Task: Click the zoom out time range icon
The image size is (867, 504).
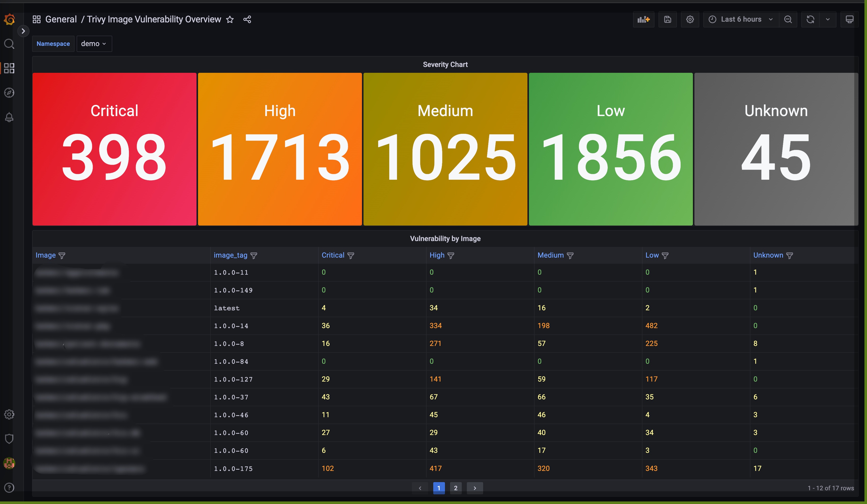Action: coord(788,19)
